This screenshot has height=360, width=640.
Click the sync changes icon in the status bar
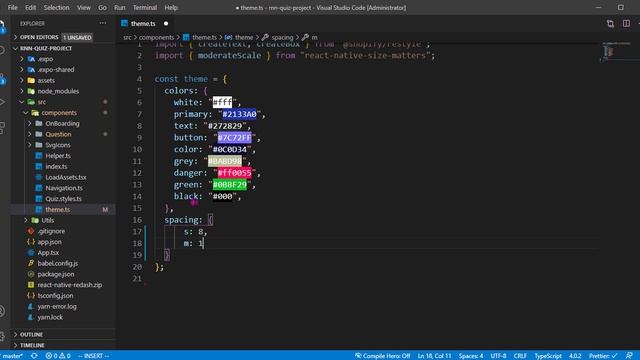pyautogui.click(x=34, y=356)
